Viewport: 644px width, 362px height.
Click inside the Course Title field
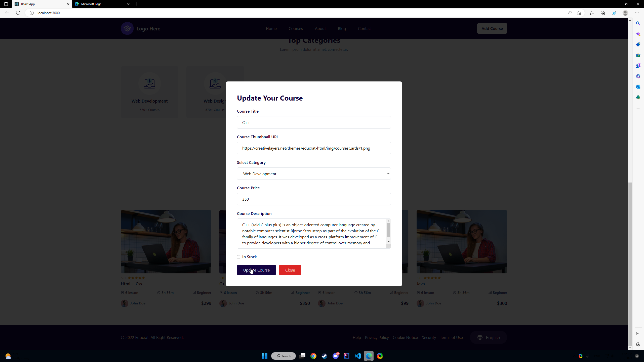point(313,122)
